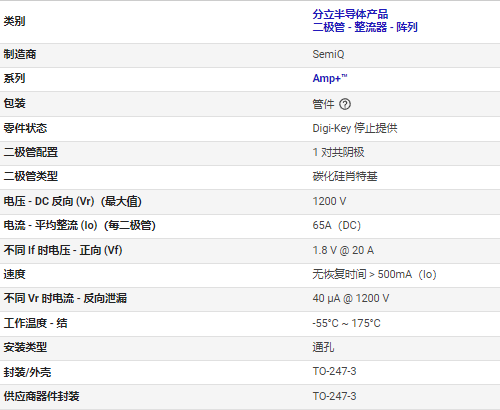
Task: Click the 封装/外壳 TO-247-3 value
Action: coord(334,371)
